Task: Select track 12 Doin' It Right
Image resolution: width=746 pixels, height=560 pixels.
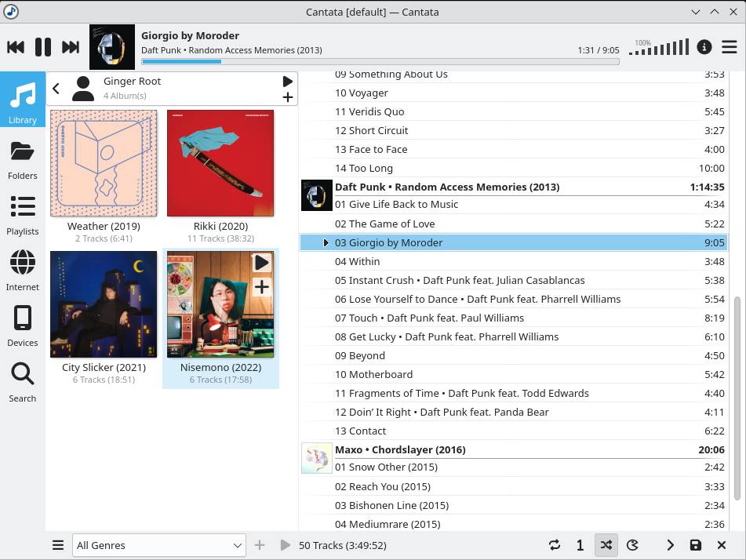Action: point(513,412)
